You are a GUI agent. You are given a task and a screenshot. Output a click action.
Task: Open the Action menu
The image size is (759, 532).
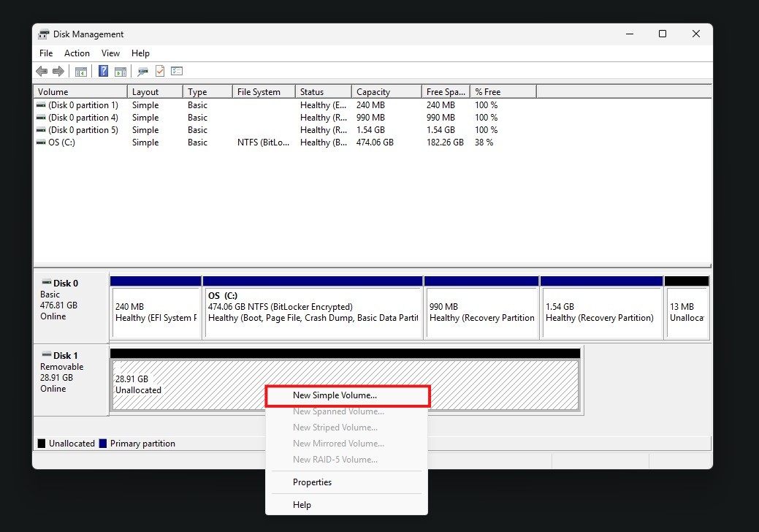click(x=77, y=53)
